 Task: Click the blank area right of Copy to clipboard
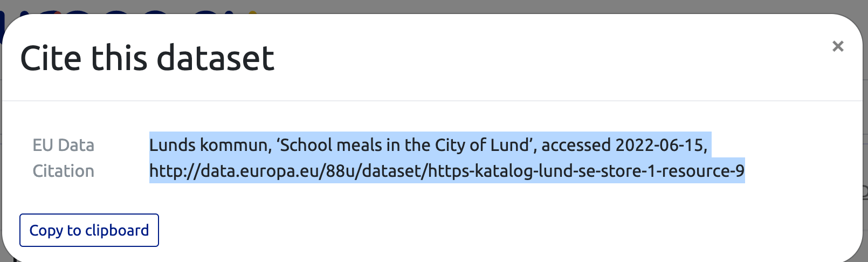point(431,230)
